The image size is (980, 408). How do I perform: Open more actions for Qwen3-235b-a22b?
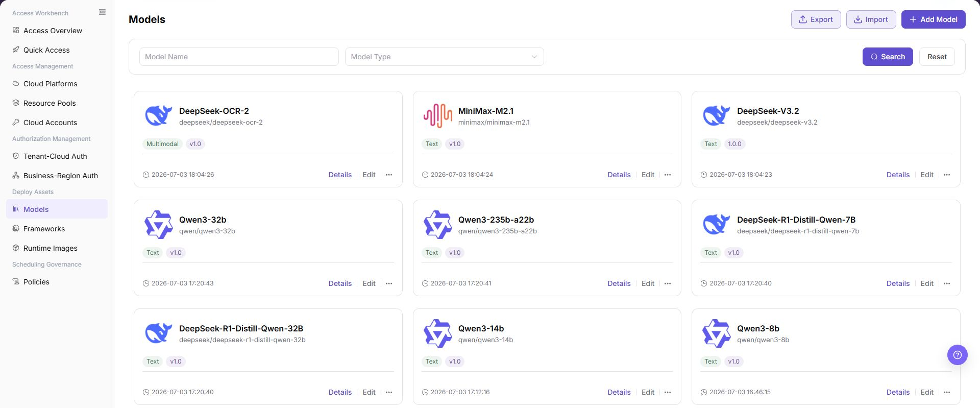pos(668,283)
